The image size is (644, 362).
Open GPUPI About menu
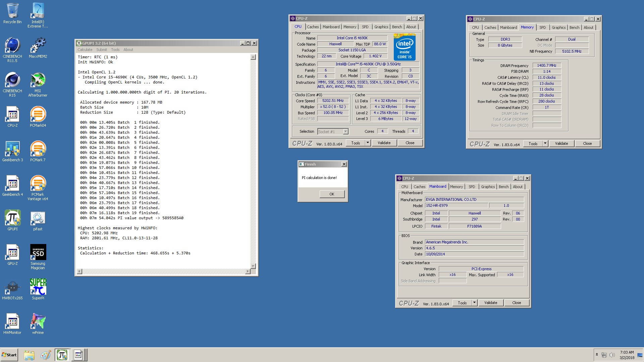(128, 50)
